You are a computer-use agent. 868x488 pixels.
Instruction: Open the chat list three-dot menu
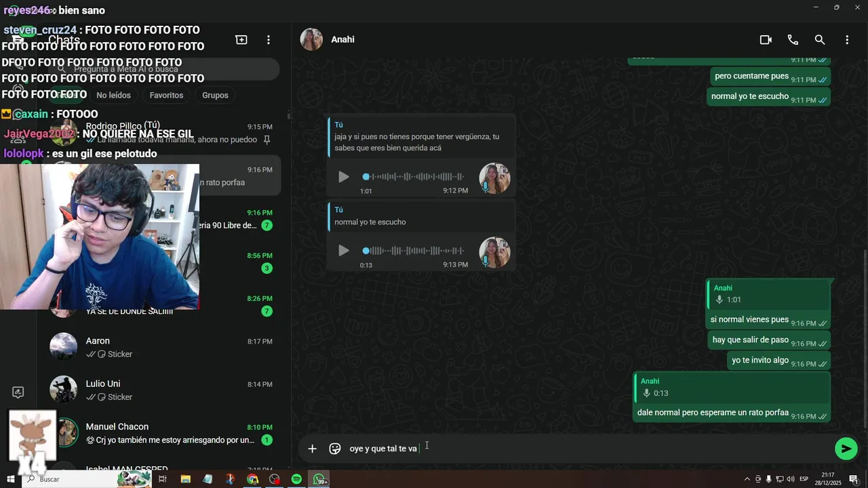269,40
